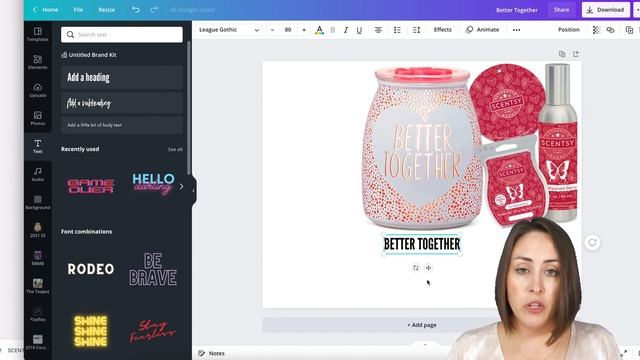The width and height of the screenshot is (640, 360).
Task: Open Position settings
Action: 569,29
